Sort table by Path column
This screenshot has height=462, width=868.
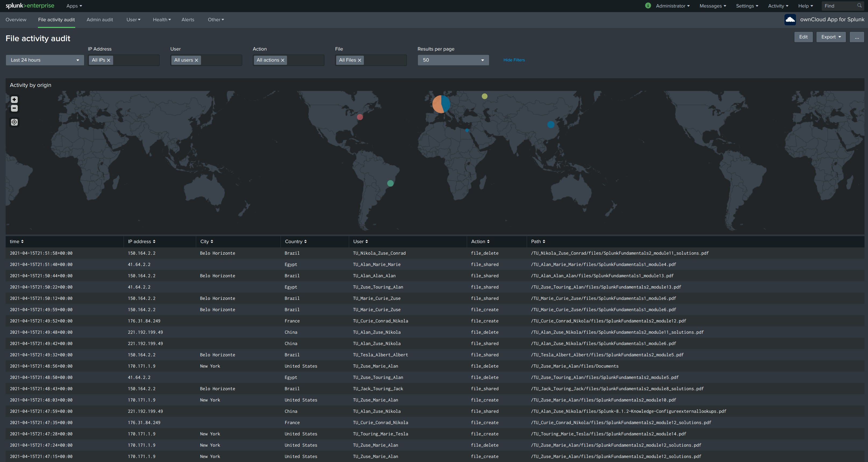538,241
